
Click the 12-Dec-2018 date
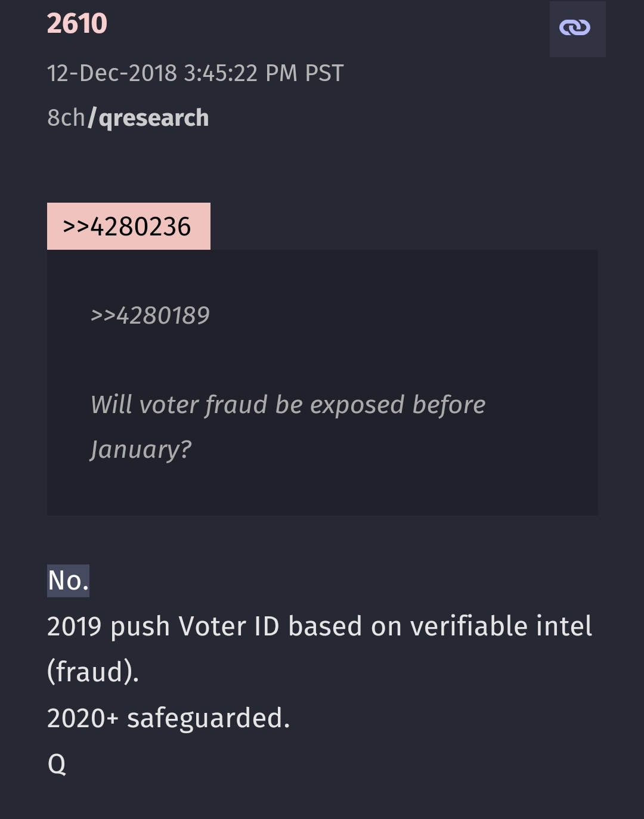click(x=112, y=73)
